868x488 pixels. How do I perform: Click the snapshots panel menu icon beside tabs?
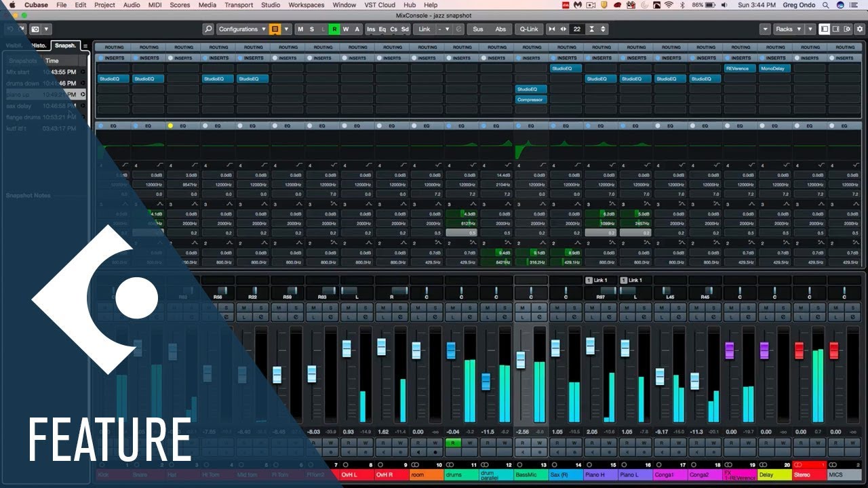click(85, 46)
